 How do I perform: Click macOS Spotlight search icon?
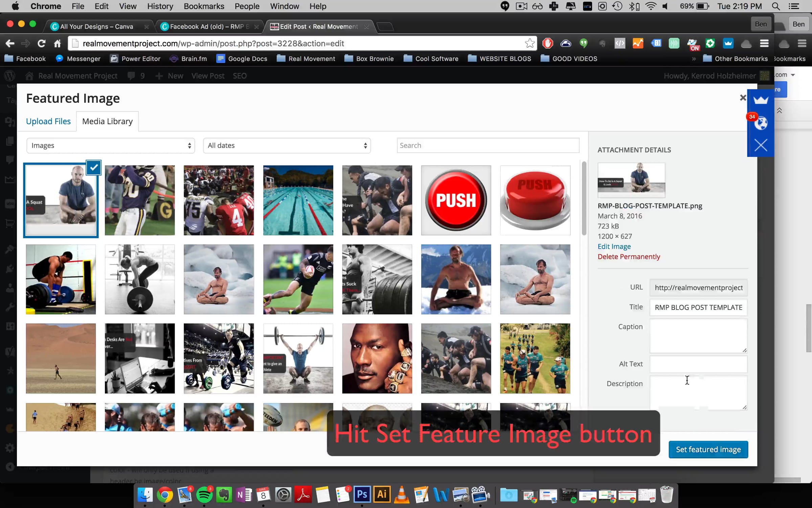click(776, 6)
